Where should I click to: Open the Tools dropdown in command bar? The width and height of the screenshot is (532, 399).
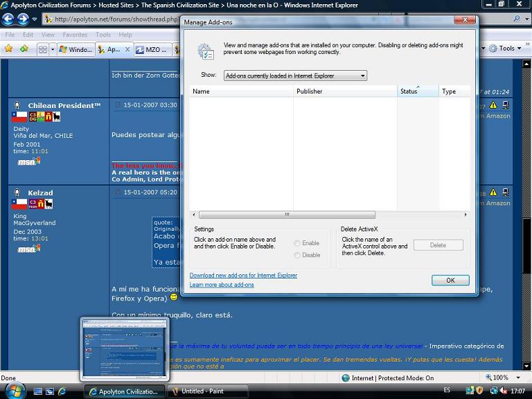click(x=506, y=48)
